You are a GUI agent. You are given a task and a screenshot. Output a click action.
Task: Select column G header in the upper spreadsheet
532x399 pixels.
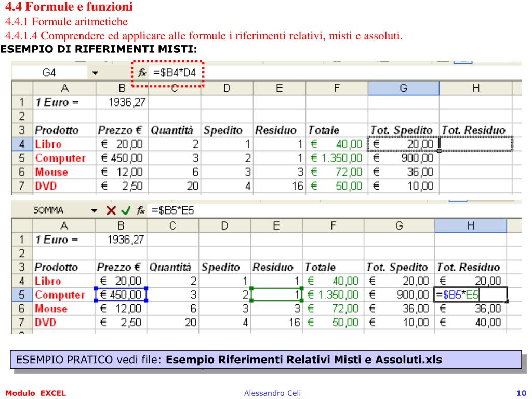[403, 88]
